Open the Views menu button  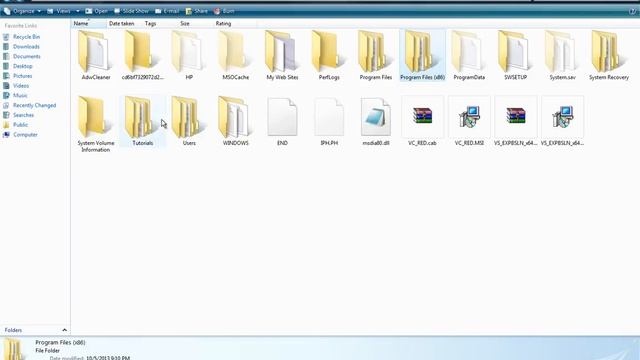coord(59,11)
